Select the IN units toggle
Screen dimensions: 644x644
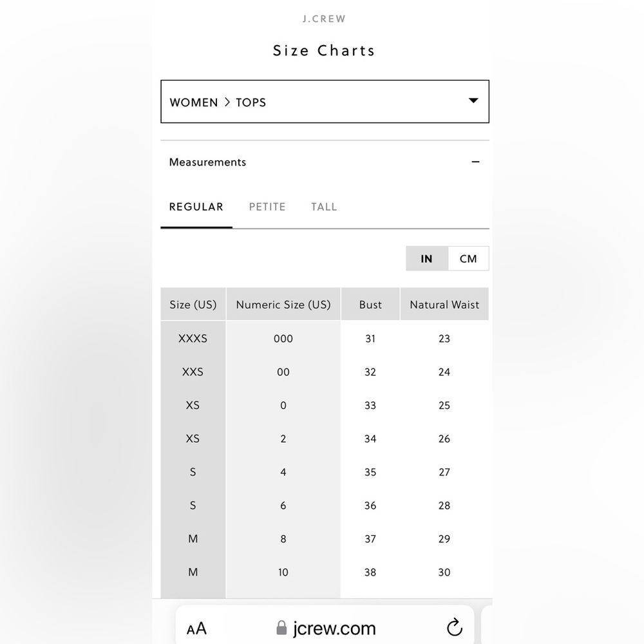(x=427, y=258)
